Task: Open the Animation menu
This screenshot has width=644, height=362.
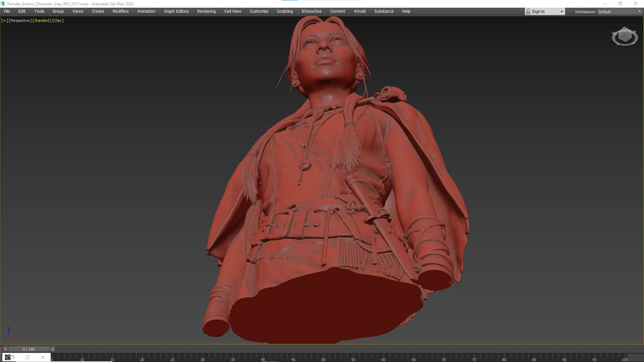Action: click(146, 11)
